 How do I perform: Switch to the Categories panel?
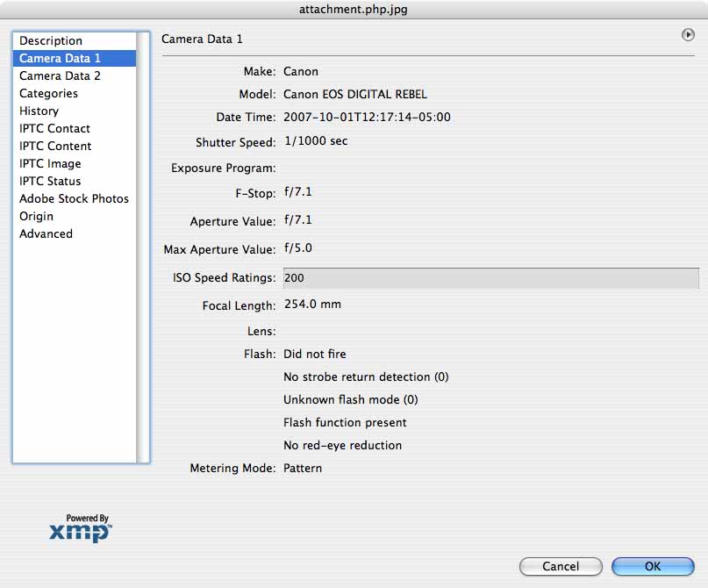[48, 93]
